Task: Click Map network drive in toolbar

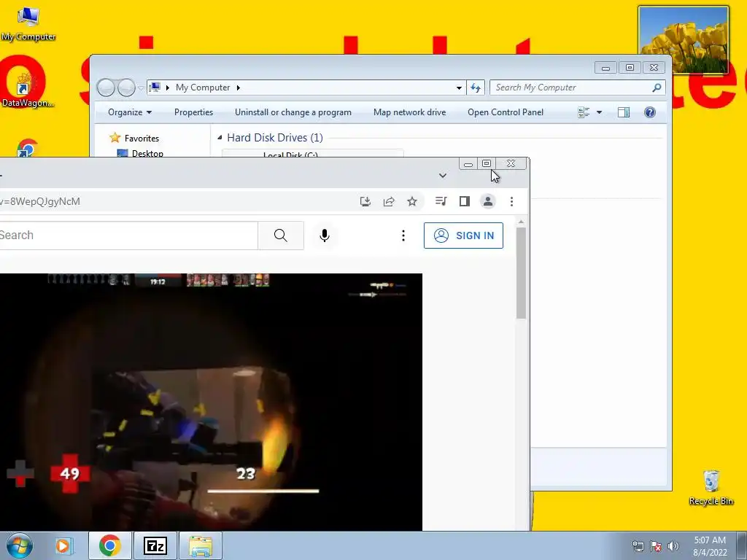Action: tap(410, 112)
